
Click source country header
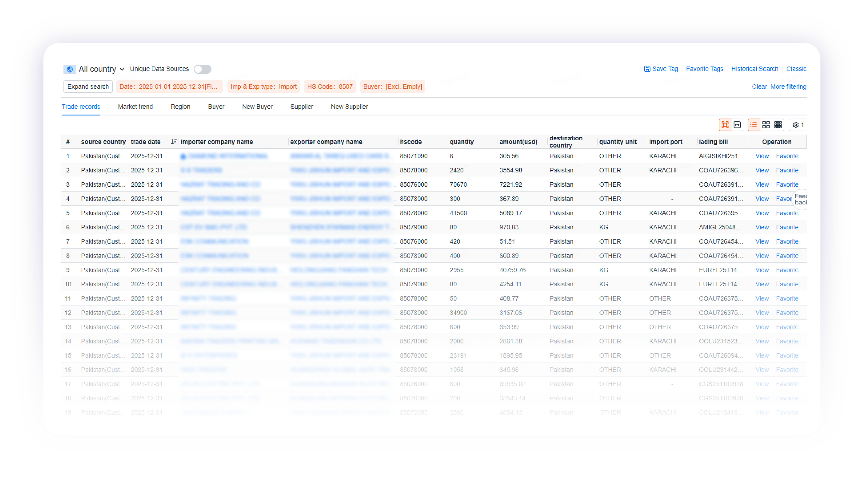[x=103, y=142]
